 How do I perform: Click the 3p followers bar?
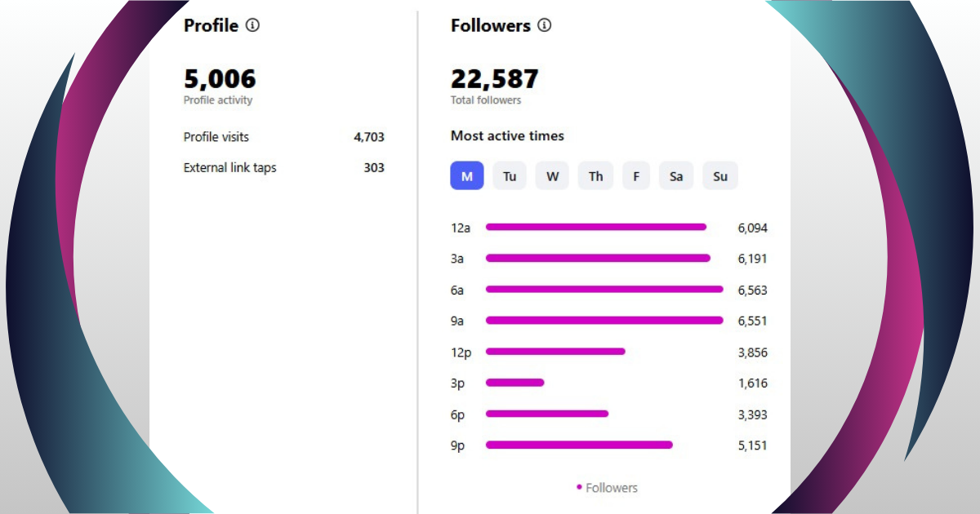(x=514, y=383)
